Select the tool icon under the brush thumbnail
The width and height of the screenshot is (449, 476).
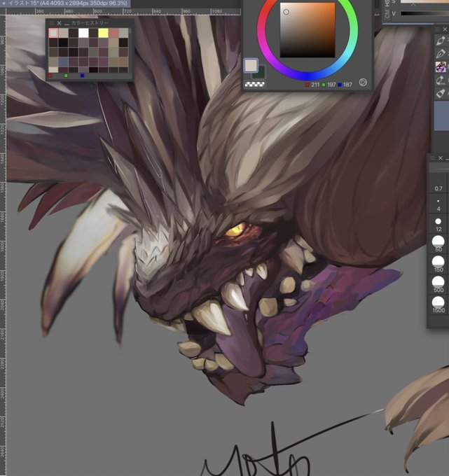[x=441, y=80]
